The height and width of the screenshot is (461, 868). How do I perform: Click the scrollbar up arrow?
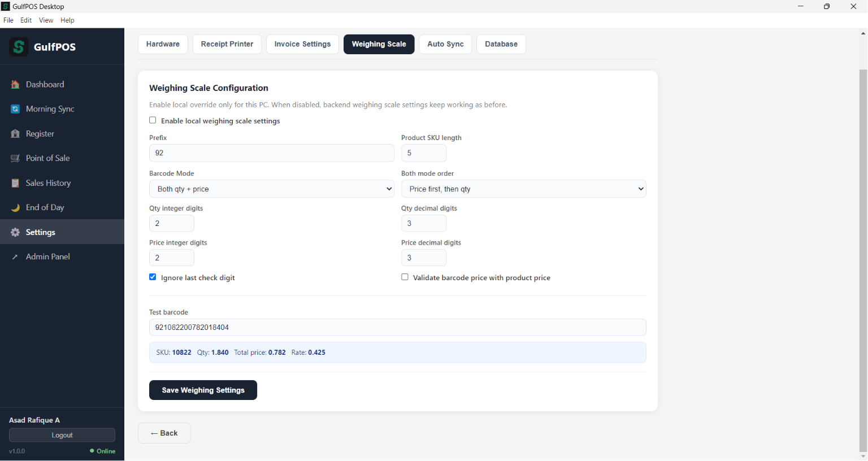coord(863,33)
